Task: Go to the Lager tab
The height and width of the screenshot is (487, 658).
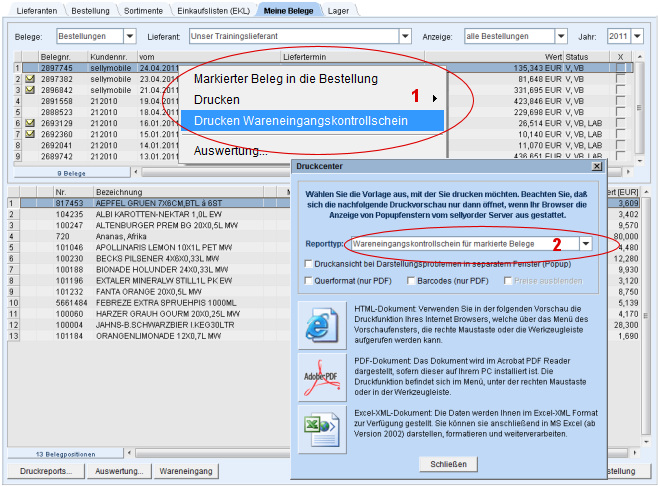Action: [338, 11]
